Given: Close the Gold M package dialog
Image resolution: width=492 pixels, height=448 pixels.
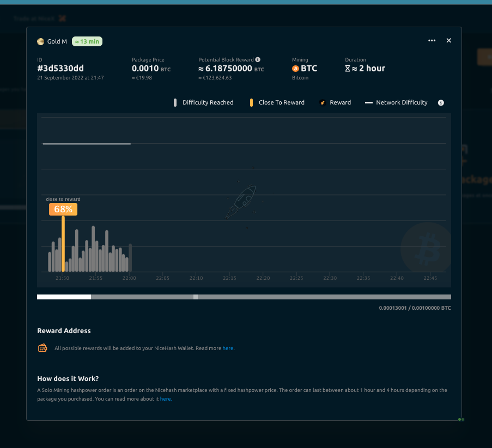Looking at the screenshot, I should (x=449, y=41).
